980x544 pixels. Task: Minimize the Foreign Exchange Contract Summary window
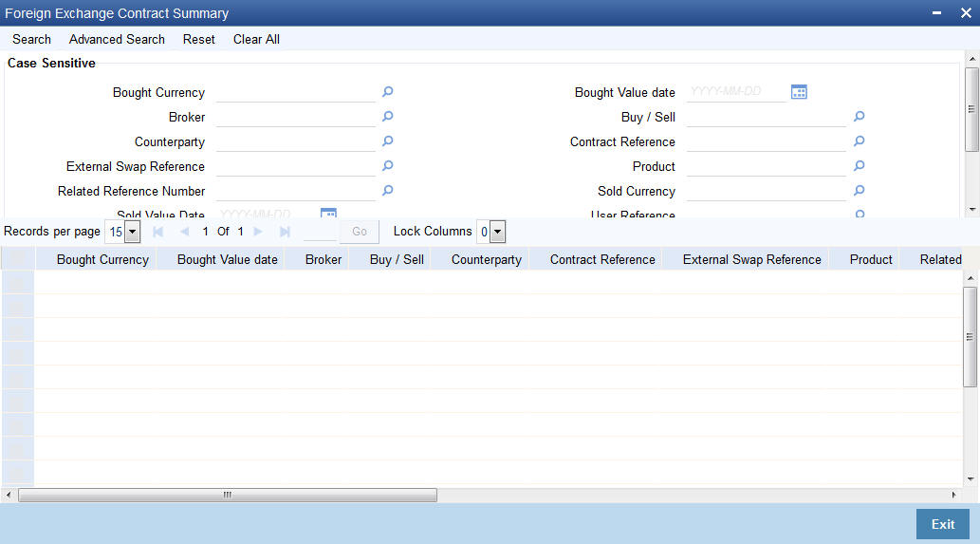(x=936, y=13)
